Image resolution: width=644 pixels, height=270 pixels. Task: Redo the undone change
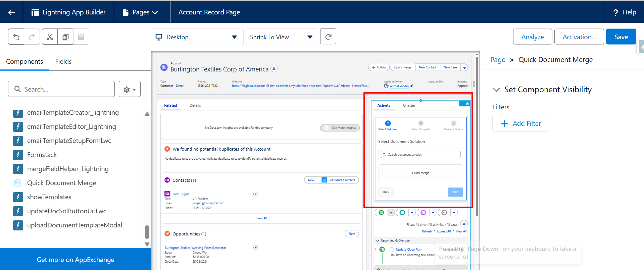coord(32,37)
